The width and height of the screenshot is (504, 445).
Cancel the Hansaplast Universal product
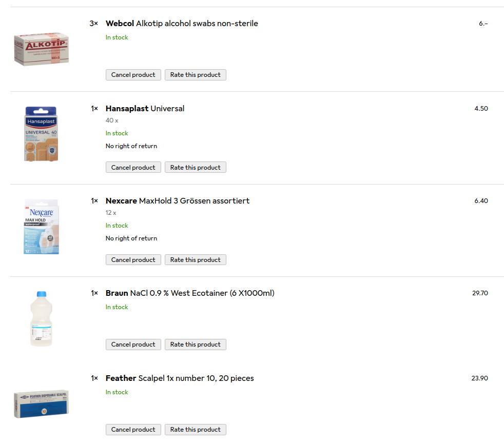(x=133, y=168)
